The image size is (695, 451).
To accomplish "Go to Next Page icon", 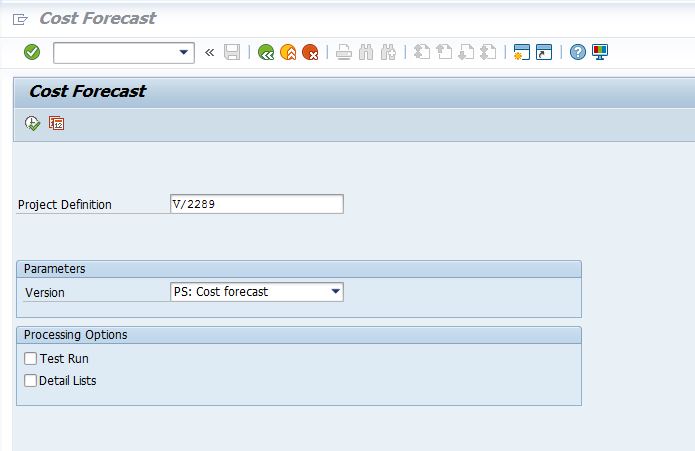I will tap(466, 52).
